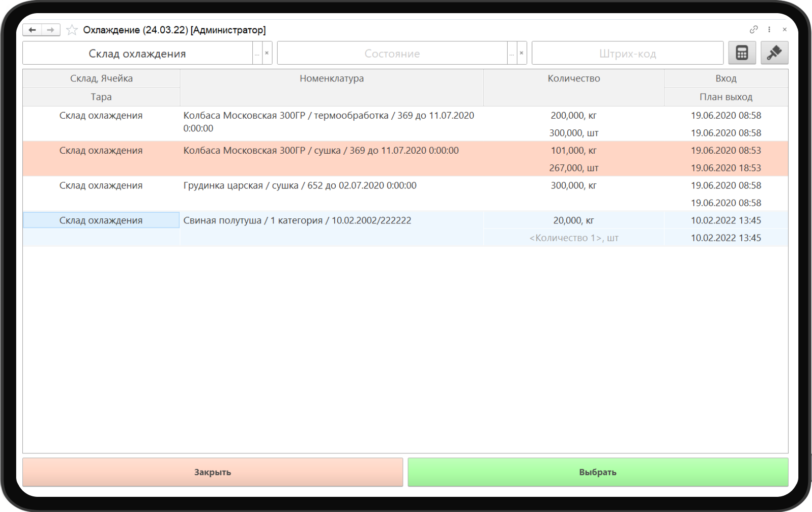812x512 pixels.
Task: Open the calculator button
Action: 742,53
